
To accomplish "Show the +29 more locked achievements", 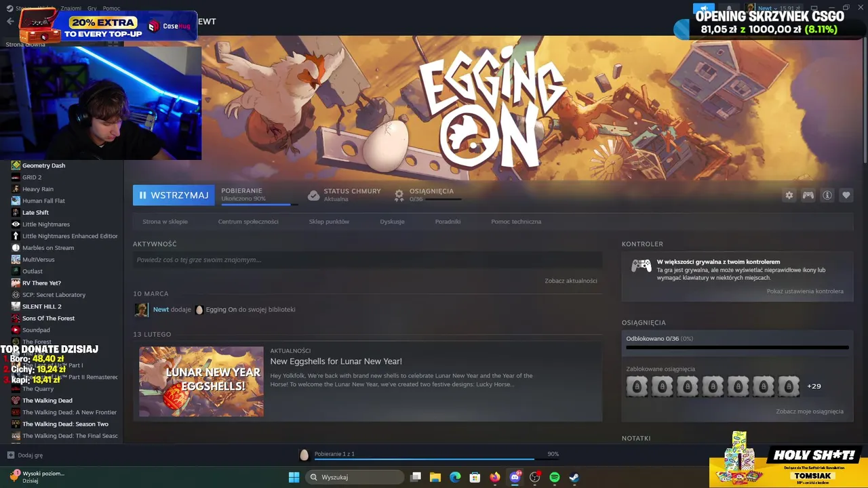I will (814, 386).
